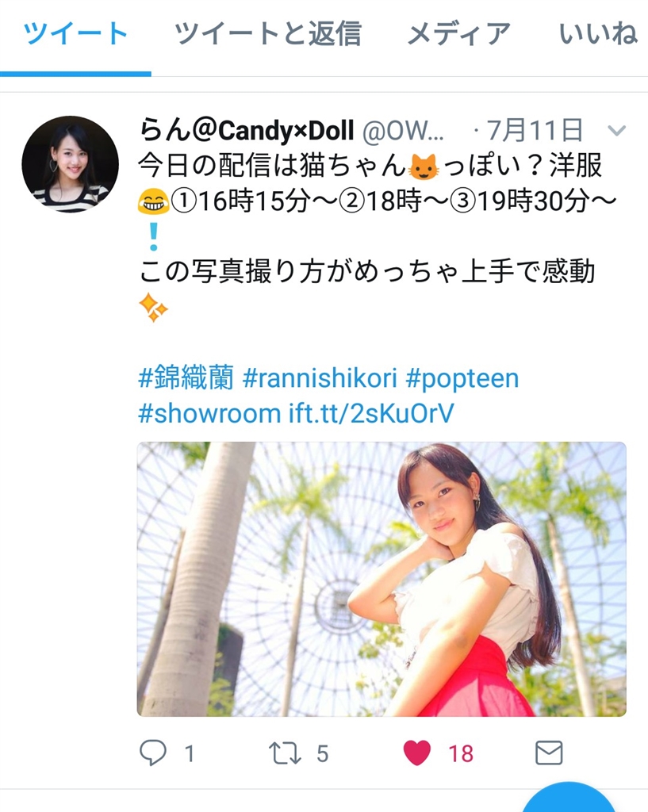
Task: Toggle the red heart like icon
Action: tap(417, 753)
